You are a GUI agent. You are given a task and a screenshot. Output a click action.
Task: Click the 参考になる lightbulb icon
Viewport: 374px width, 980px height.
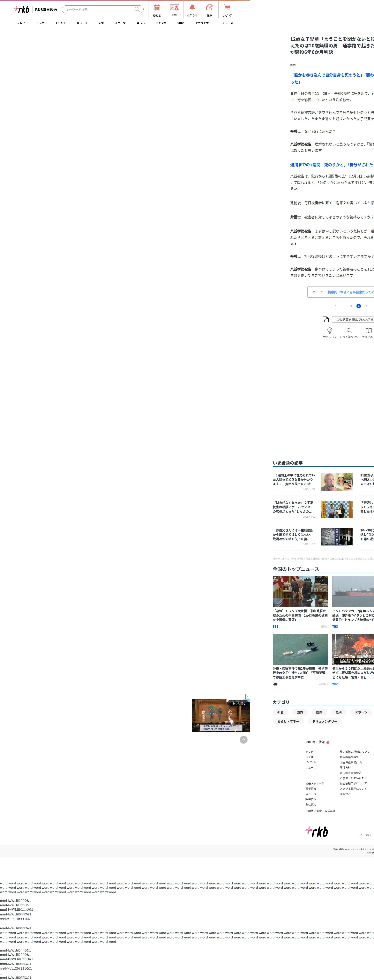330,331
